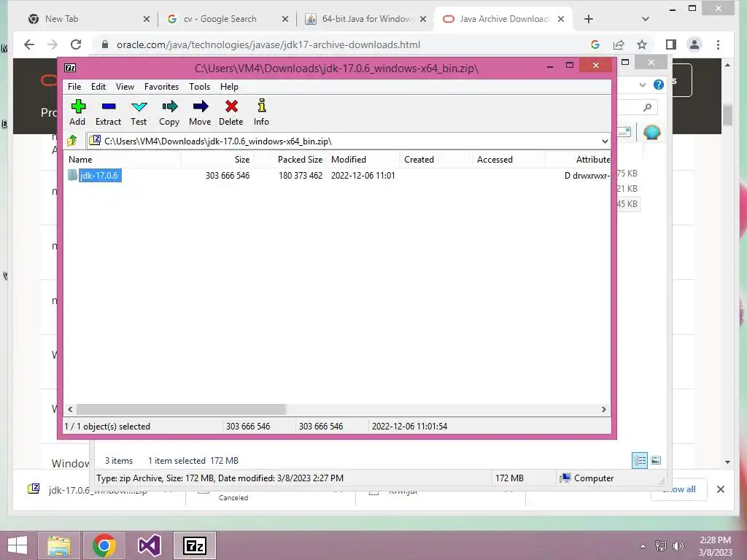
Task: Open the Tools menu
Action: tap(199, 87)
